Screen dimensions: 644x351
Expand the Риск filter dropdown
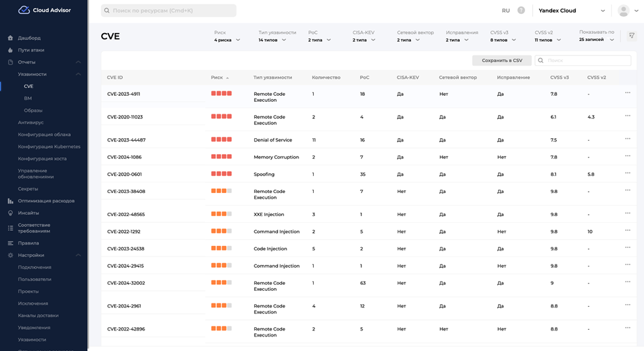(x=227, y=40)
